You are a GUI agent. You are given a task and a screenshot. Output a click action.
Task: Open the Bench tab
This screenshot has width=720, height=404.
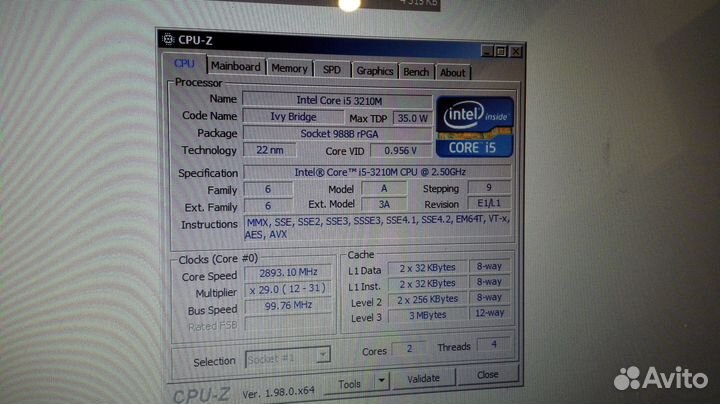click(x=416, y=72)
